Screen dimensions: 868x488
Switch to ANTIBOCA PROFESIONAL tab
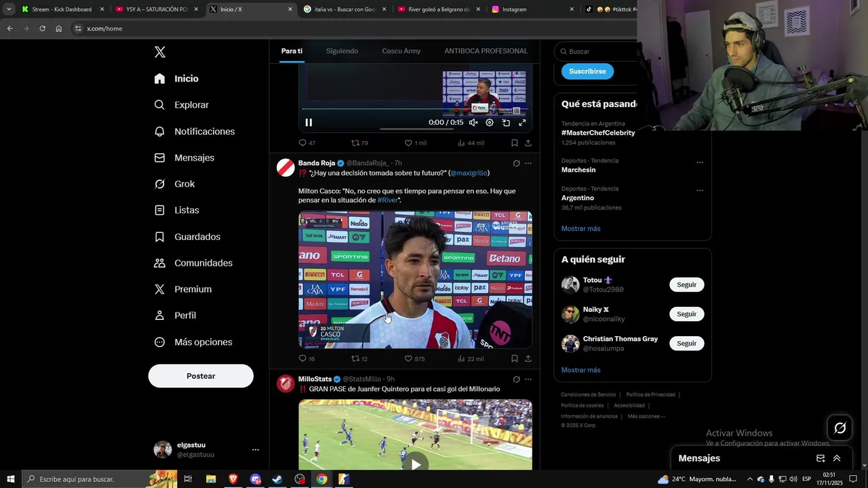click(486, 51)
